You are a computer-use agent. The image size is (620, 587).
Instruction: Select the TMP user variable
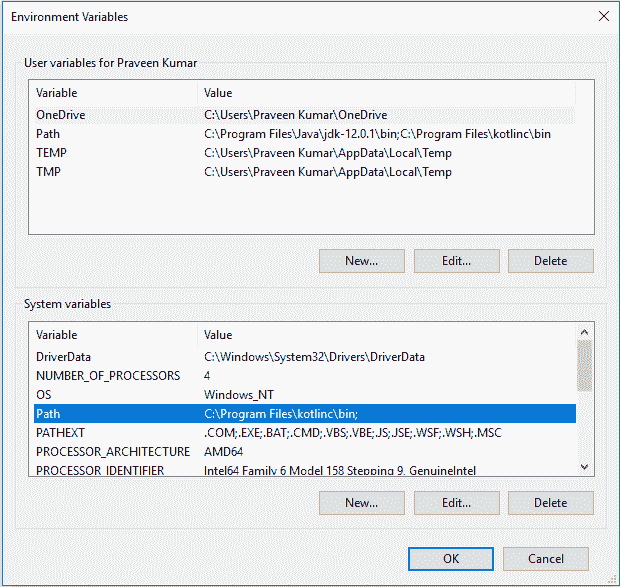click(50, 172)
